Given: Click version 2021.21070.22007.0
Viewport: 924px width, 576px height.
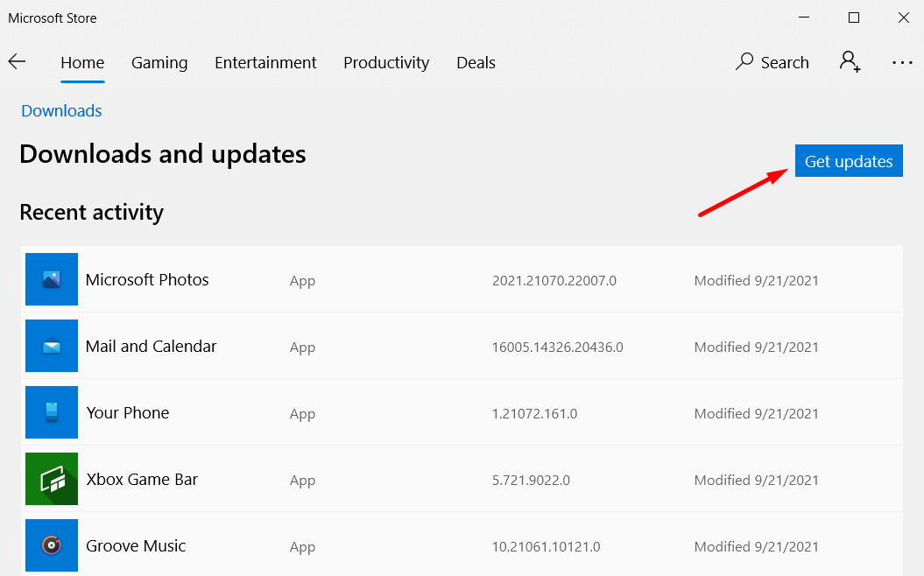Looking at the screenshot, I should pyautogui.click(x=554, y=281).
